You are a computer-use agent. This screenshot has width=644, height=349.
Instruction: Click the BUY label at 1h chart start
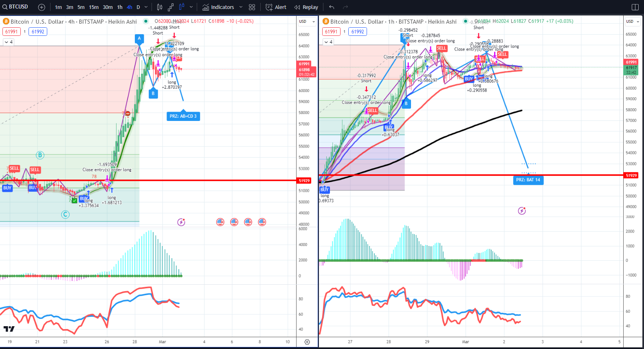(325, 189)
